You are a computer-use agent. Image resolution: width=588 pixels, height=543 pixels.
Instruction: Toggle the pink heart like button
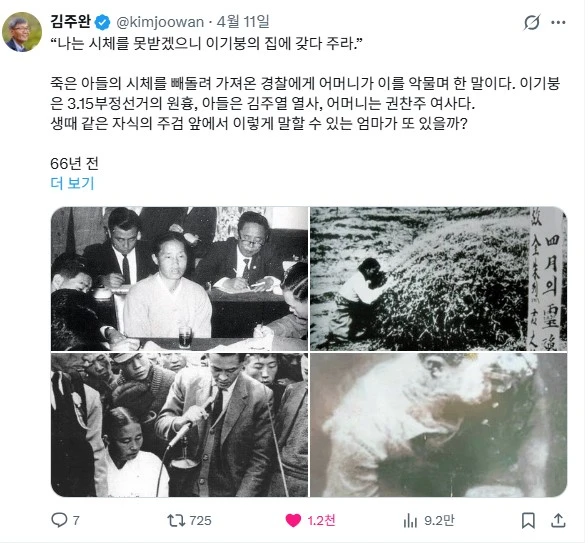click(293, 520)
